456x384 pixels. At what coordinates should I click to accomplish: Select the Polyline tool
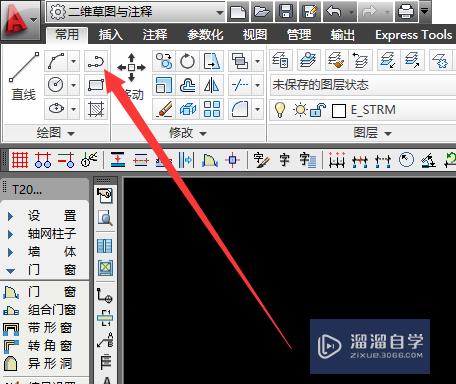click(x=96, y=61)
